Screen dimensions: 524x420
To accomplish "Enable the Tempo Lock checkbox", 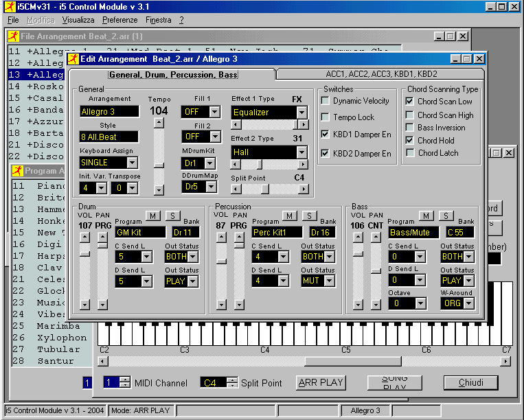I will pyautogui.click(x=325, y=117).
